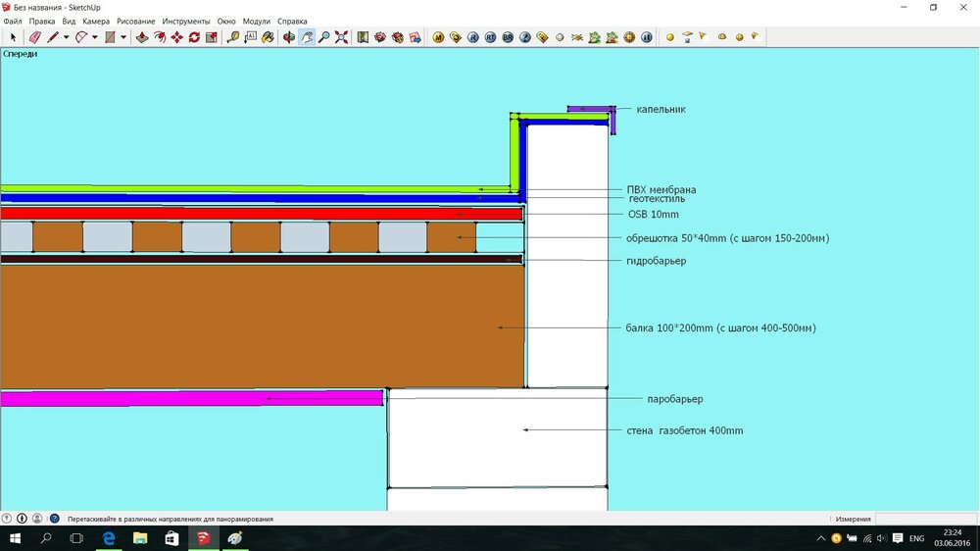Click the round M plugin button
Viewport: 980px width, 551px height.
coord(438,37)
